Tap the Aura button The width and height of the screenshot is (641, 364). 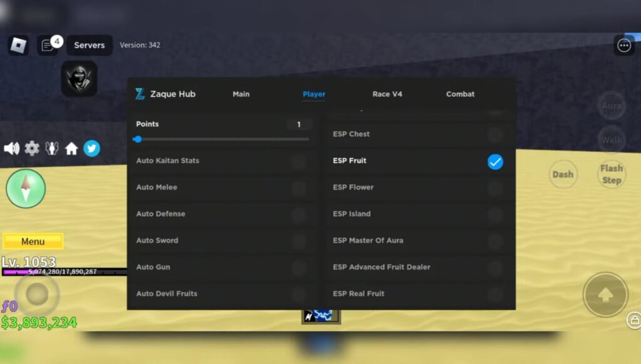(612, 106)
